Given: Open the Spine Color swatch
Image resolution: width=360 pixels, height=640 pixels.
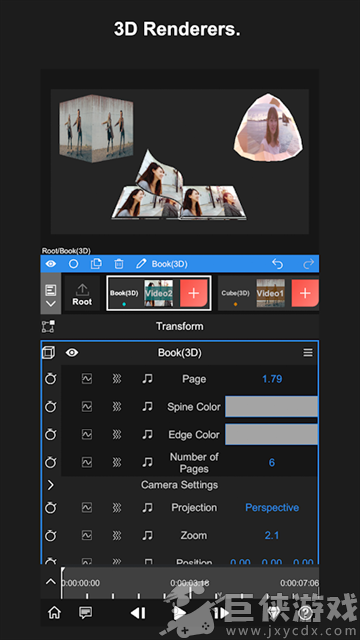Looking at the screenshot, I should coord(271,407).
